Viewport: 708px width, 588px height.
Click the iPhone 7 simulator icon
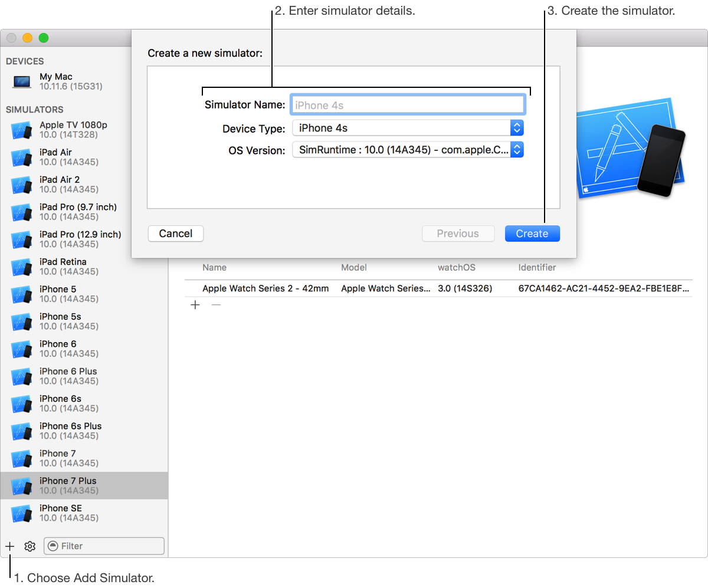click(21, 459)
